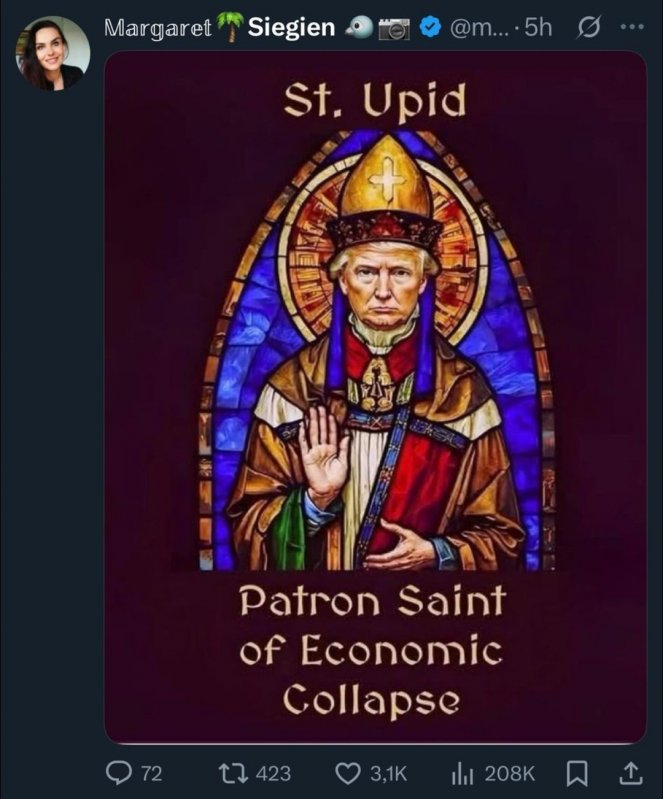Click the reply speech bubble icon
Screen dimensions: 663x799
(x=118, y=773)
